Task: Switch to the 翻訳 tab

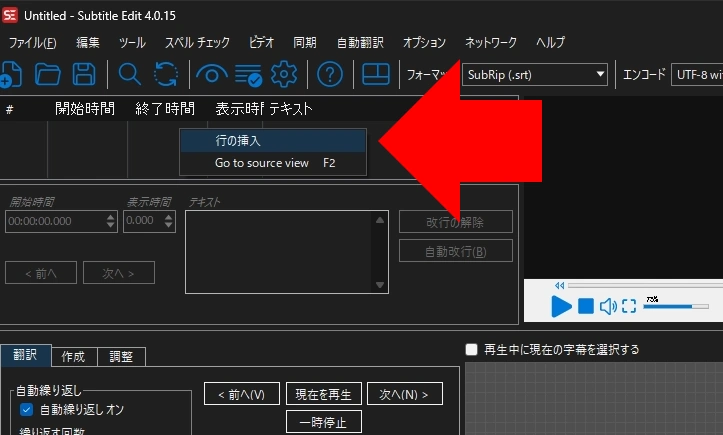Action: click(25, 355)
